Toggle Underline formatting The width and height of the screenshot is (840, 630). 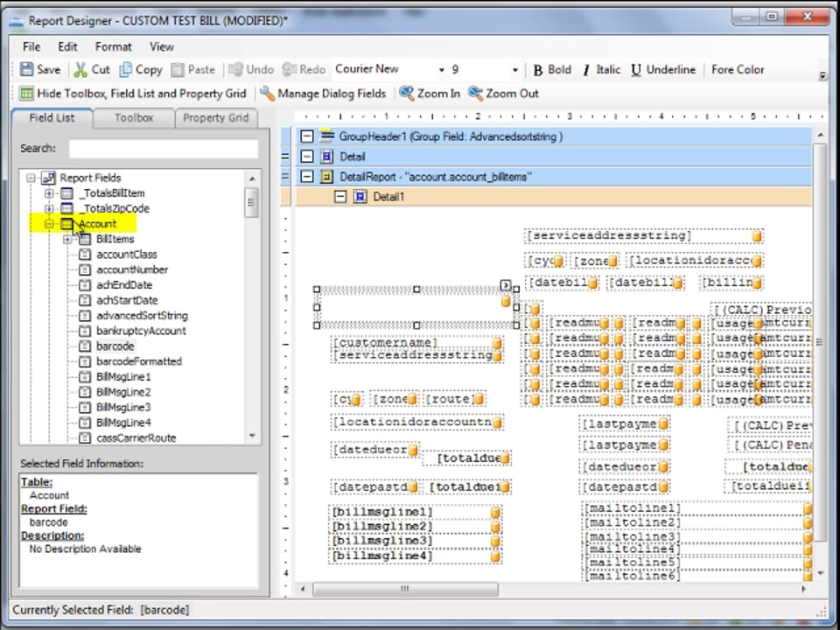point(662,70)
